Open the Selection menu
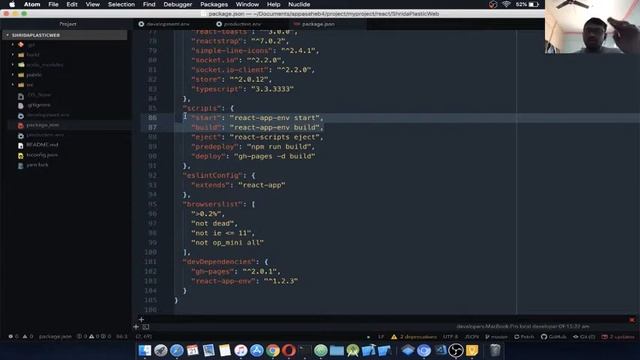The image size is (640, 360). pyautogui.click(x=121, y=4)
